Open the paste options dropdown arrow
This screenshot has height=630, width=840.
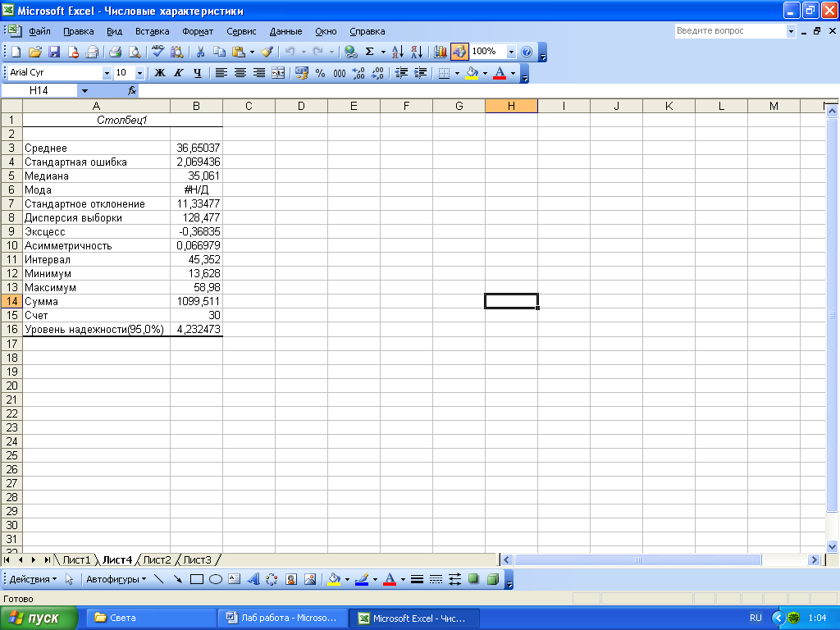point(252,52)
